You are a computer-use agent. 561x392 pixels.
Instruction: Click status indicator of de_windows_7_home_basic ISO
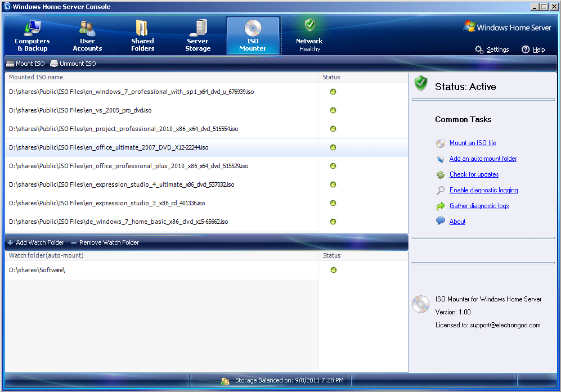tap(333, 222)
